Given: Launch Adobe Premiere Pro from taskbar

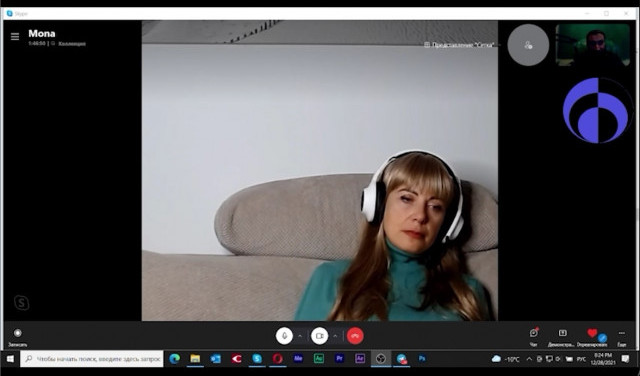Looking at the screenshot, I should pyautogui.click(x=339, y=358).
